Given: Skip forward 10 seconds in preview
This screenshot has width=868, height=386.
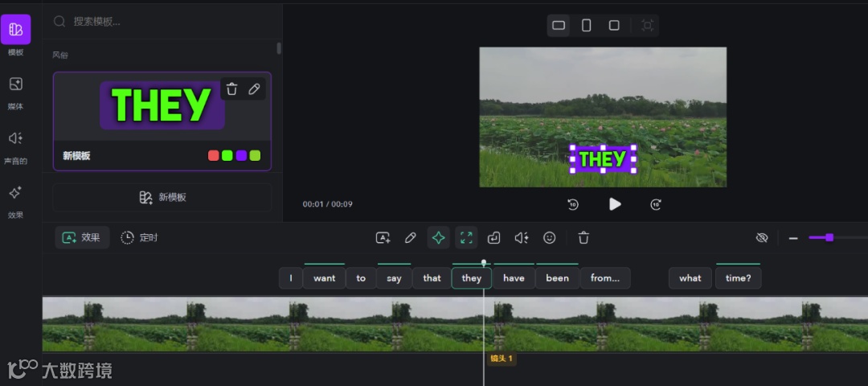Looking at the screenshot, I should pyautogui.click(x=656, y=204).
